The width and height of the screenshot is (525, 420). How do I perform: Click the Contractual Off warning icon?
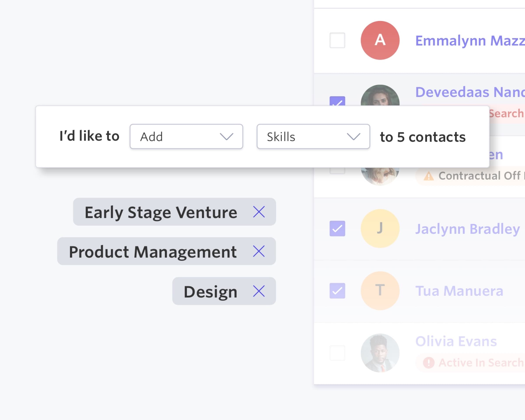click(x=429, y=176)
